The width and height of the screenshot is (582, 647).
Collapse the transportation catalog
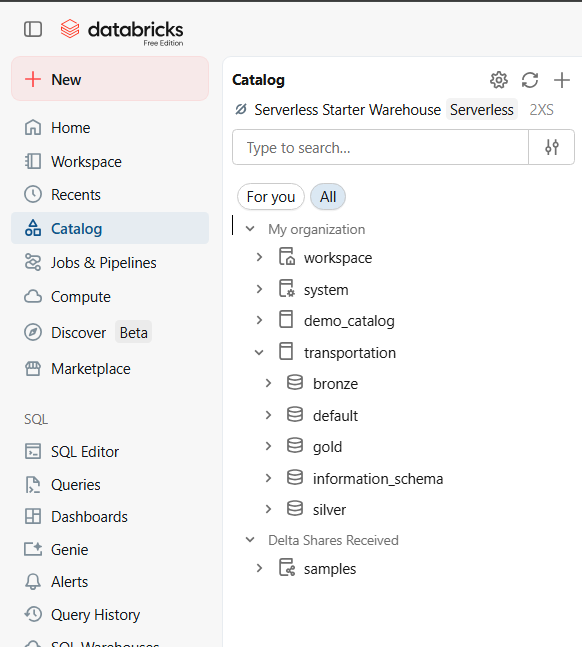259,352
